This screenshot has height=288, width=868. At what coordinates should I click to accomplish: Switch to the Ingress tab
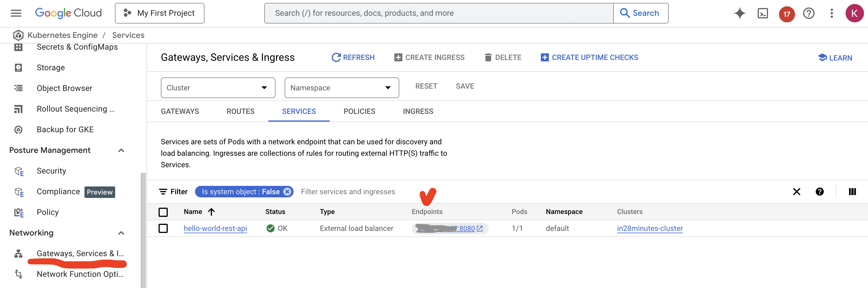pos(418,111)
